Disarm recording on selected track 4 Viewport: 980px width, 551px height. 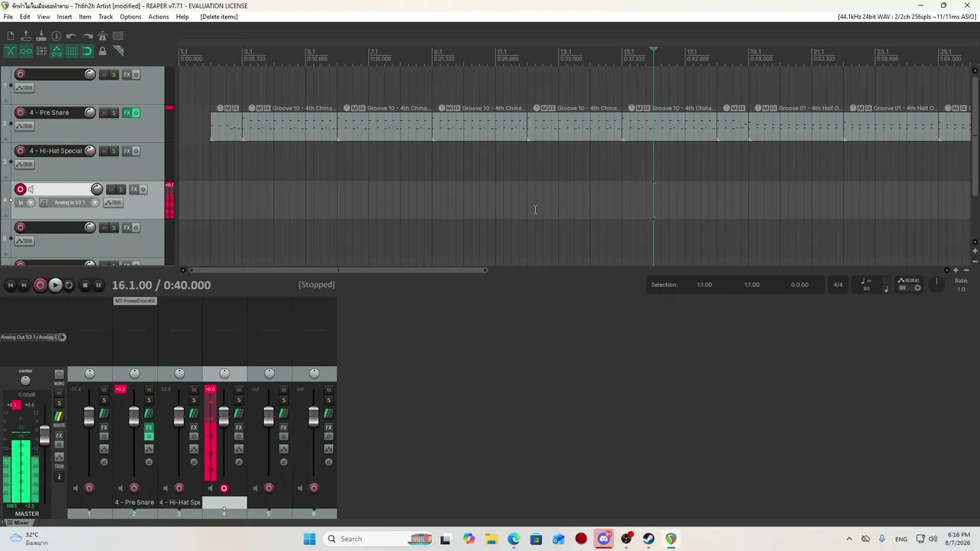(x=21, y=189)
